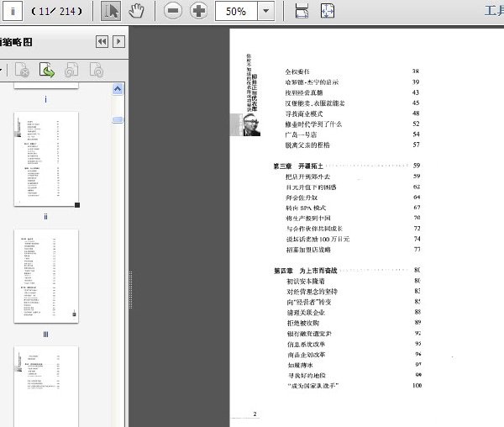Select the page label ii under thumbnail
Image resolution: width=504 pixels, height=427 pixels.
pyautogui.click(x=45, y=217)
